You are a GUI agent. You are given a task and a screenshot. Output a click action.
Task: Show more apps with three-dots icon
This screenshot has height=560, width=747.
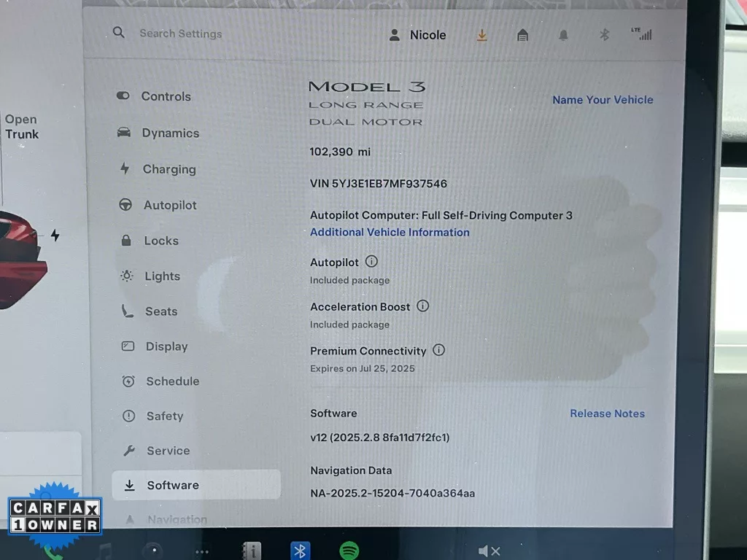(202, 551)
